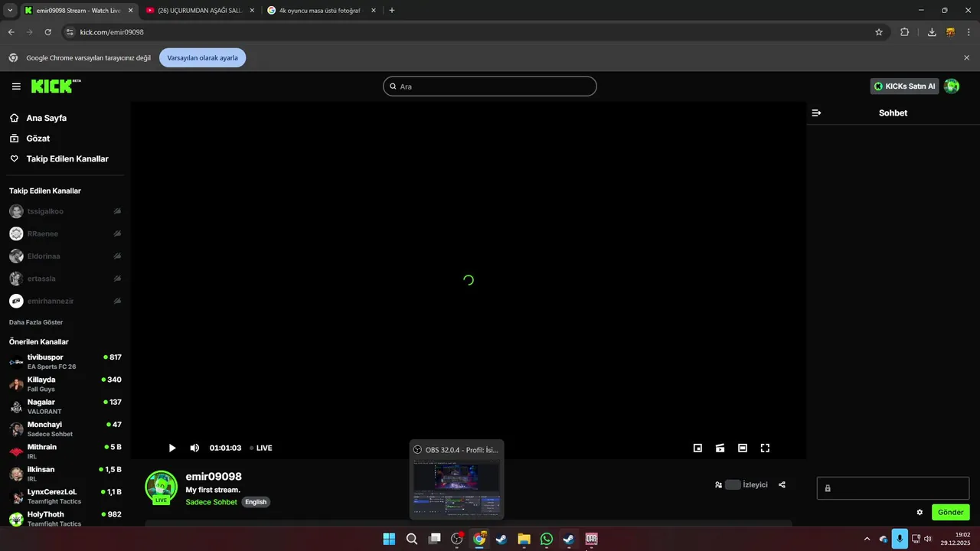Viewport: 980px width, 551px height.
Task: Click the green KICK logo
Action: click(x=56, y=86)
